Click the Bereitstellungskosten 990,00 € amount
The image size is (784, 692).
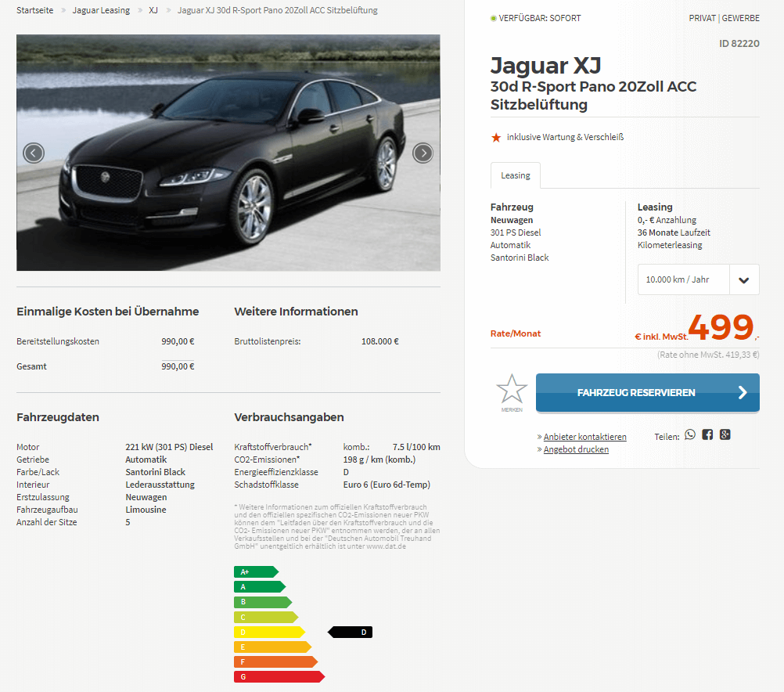coord(178,341)
